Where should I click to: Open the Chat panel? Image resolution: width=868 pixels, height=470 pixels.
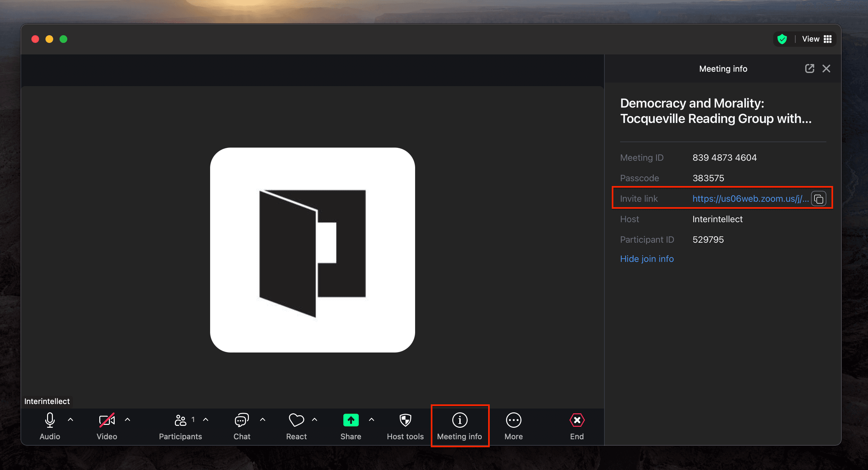point(242,426)
